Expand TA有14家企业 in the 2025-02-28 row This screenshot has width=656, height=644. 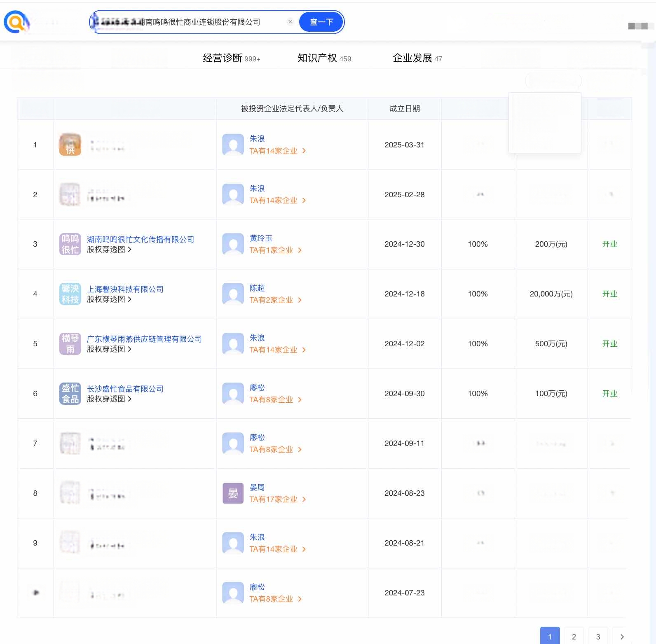pos(278,201)
